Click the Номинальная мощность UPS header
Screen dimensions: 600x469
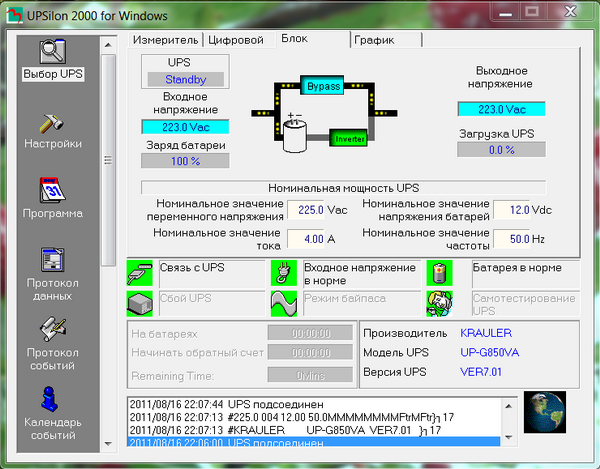coord(344,188)
